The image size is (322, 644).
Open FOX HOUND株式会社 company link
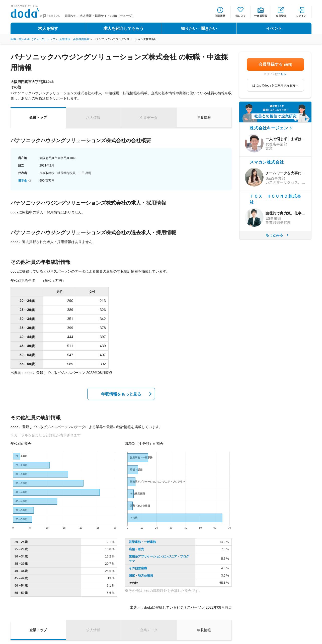(275, 199)
